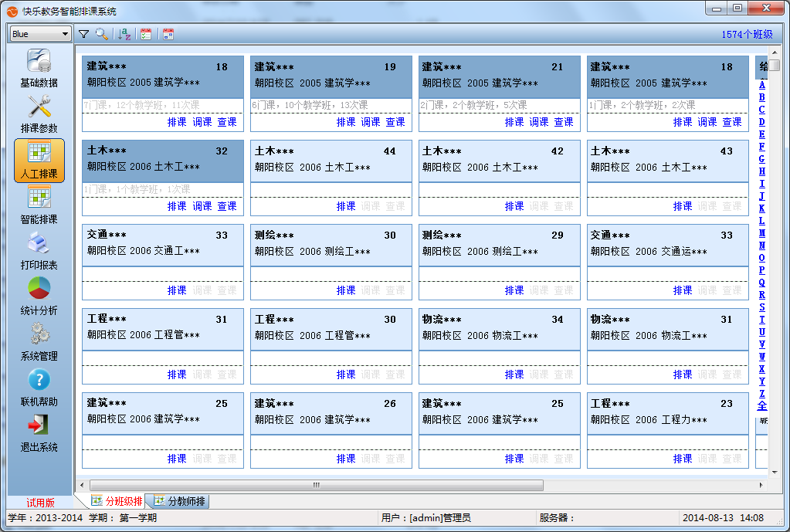Click 排课 on the first 建筑 class card with 18
790x532 pixels.
tap(177, 122)
